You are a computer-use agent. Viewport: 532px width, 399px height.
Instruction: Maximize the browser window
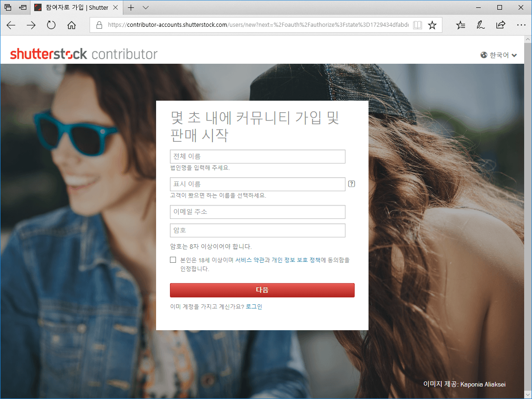[x=499, y=7]
